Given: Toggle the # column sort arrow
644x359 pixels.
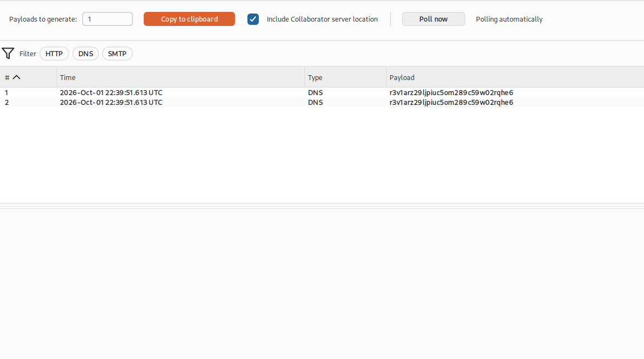Looking at the screenshot, I should tap(16, 77).
